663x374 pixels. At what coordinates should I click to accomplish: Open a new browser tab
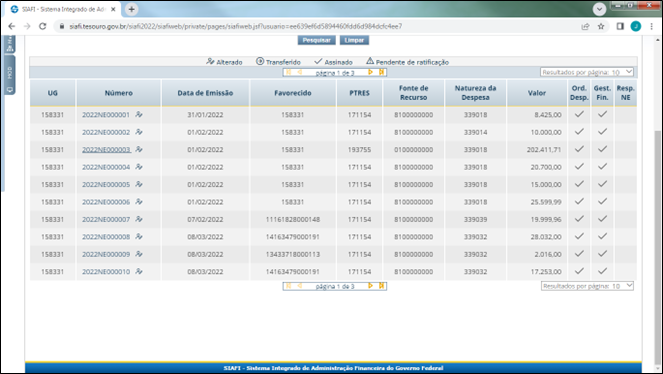pos(132,9)
